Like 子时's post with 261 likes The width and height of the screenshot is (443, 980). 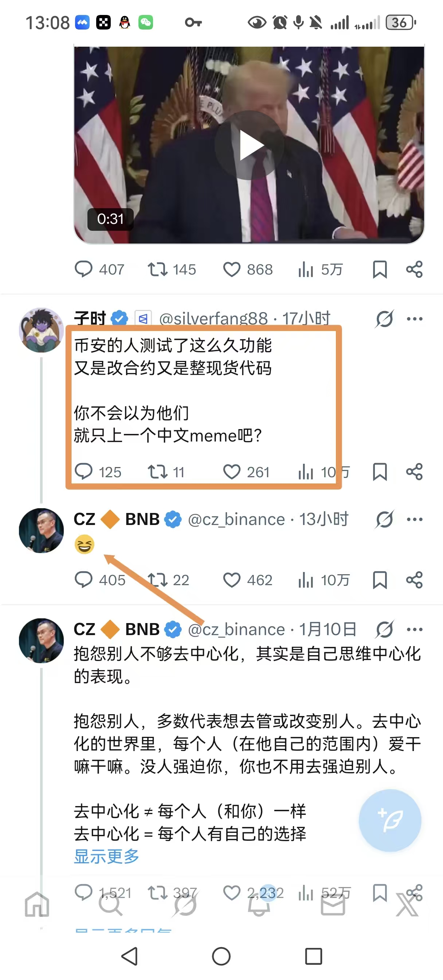(232, 472)
